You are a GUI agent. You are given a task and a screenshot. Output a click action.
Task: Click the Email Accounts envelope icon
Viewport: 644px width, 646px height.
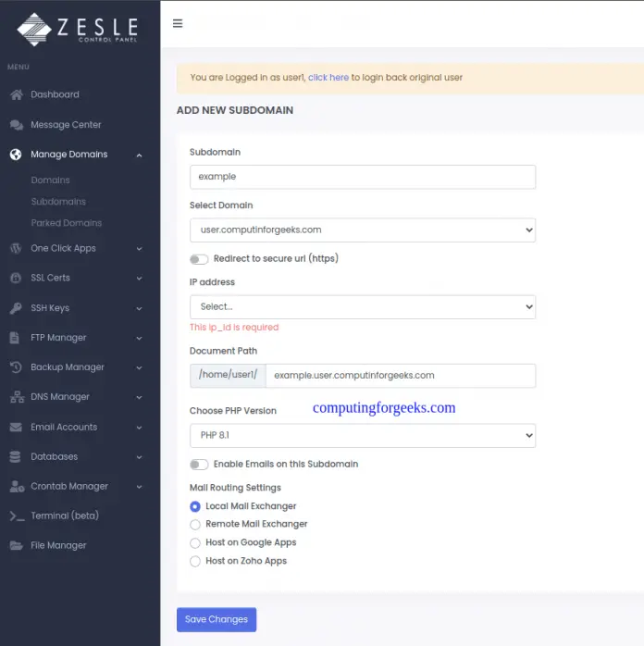pyautogui.click(x=16, y=428)
